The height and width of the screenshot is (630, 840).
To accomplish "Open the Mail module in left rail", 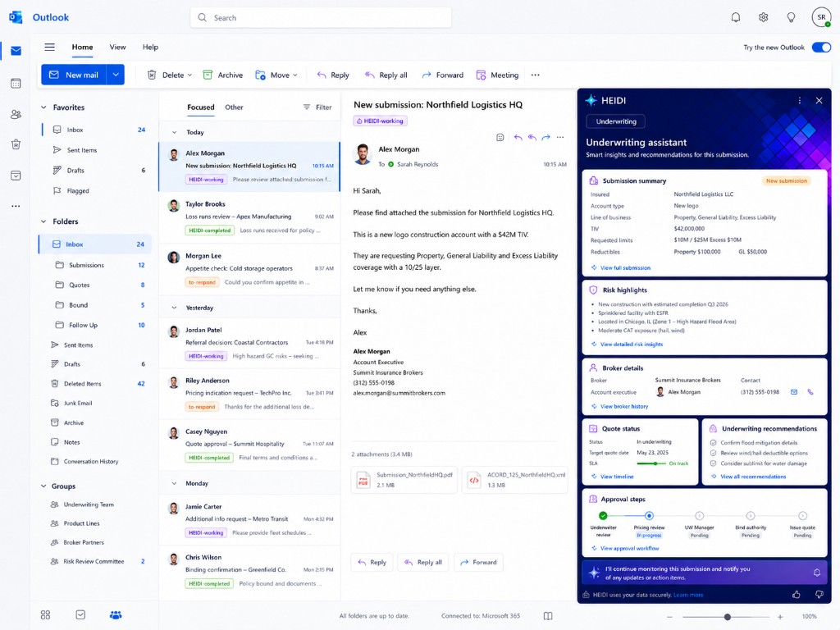I will click(x=16, y=51).
